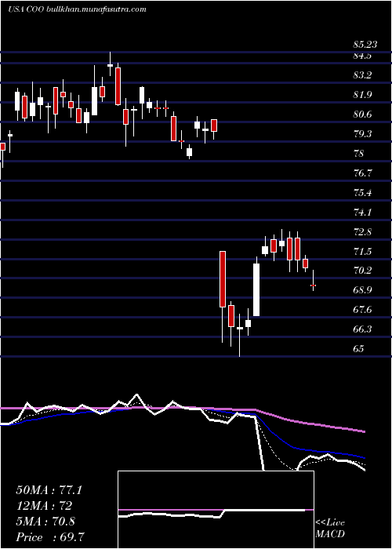The image size is (392, 549).
Task: Click the 70.2 price axis label
Action: tap(362, 271)
